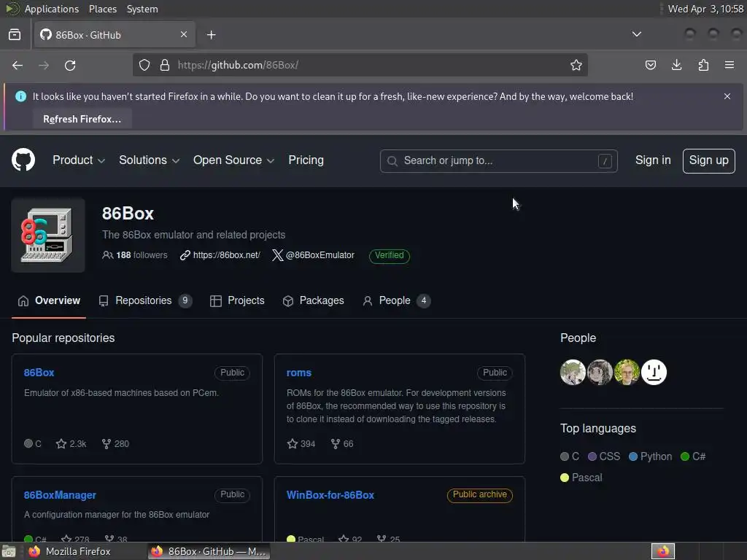This screenshot has width=747, height=560.
Task: Click the third member avatar under People
Action: pyautogui.click(x=627, y=373)
